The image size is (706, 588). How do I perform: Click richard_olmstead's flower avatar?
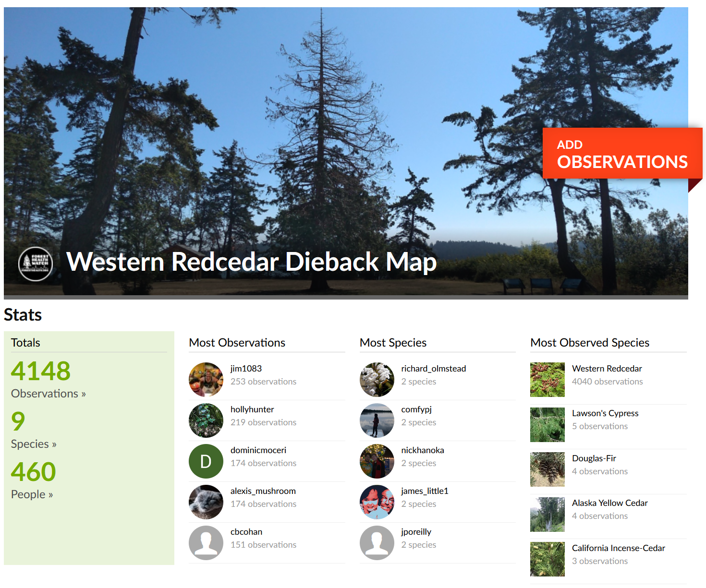coord(377,379)
